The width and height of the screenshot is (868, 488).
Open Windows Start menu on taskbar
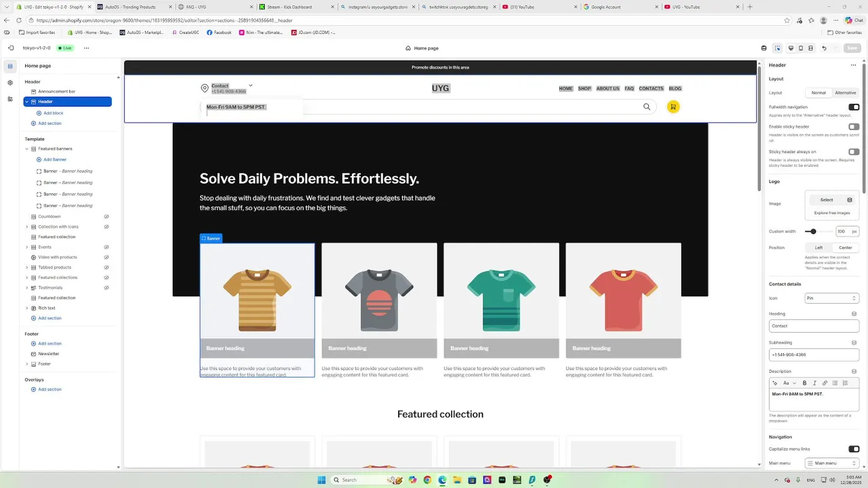tap(321, 480)
